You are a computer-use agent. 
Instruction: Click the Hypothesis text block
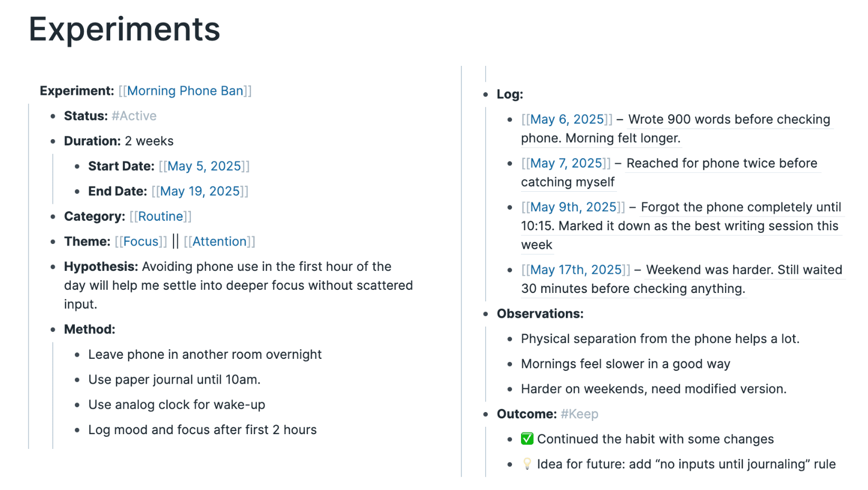tap(238, 285)
